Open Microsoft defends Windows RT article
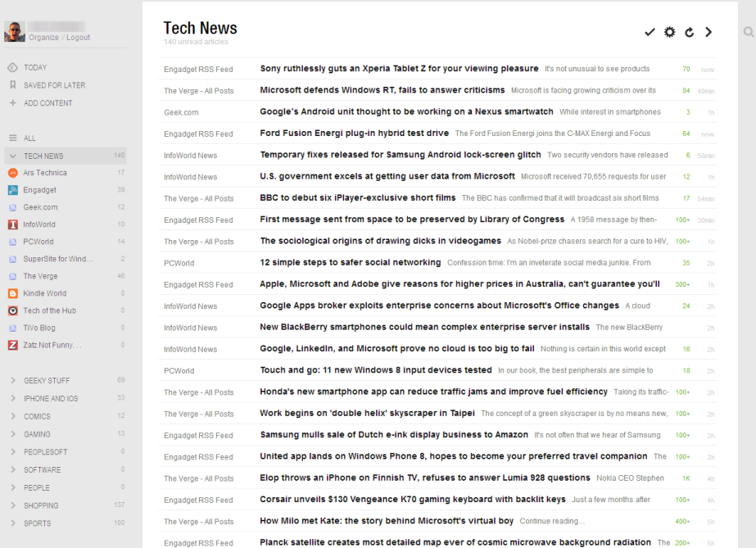756x548 pixels. (383, 90)
